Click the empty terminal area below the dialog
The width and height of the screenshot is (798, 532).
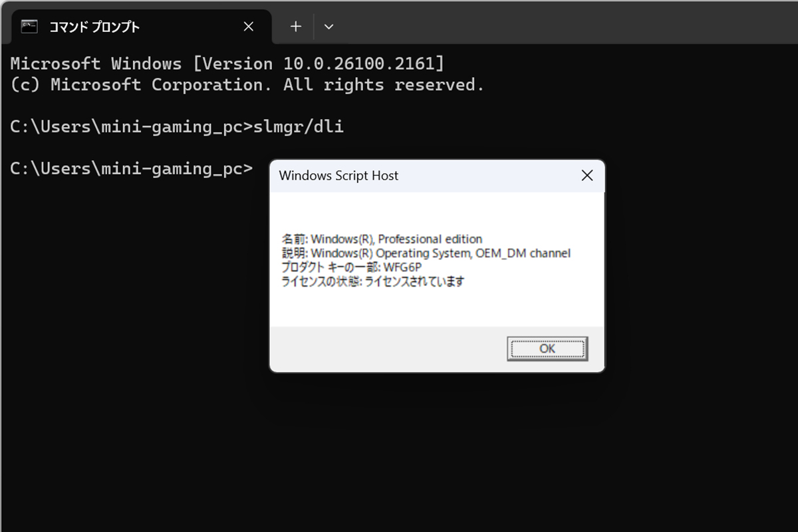pos(399,452)
